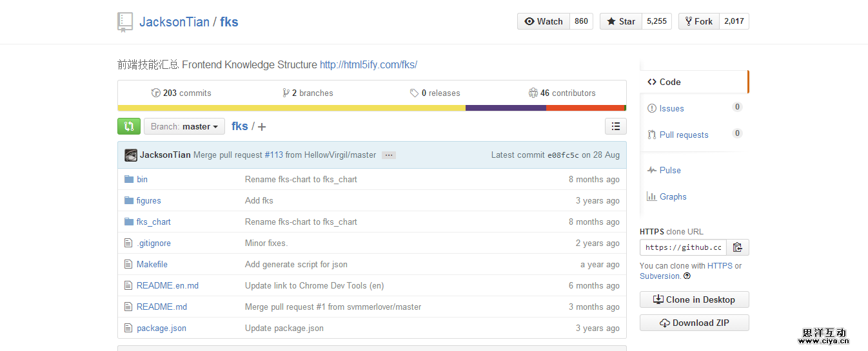Click JacksonTian's avatar thumbnail
The image size is (868, 351).
131,155
